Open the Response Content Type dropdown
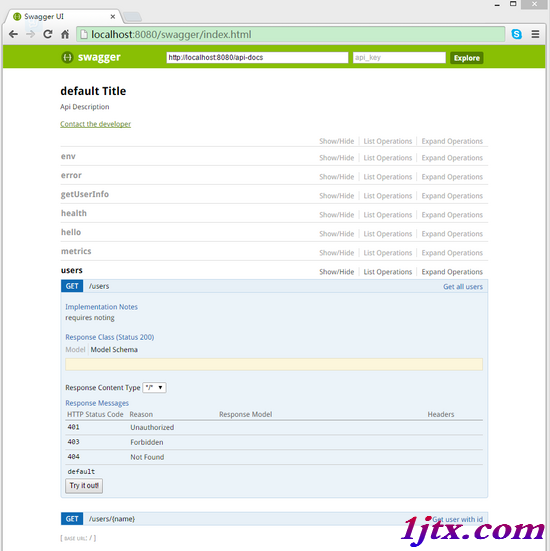This screenshot has height=551, width=550. tap(154, 388)
